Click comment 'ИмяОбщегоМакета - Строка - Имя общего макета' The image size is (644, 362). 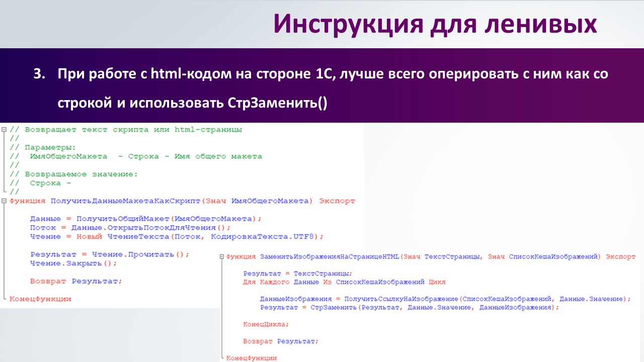tap(146, 156)
